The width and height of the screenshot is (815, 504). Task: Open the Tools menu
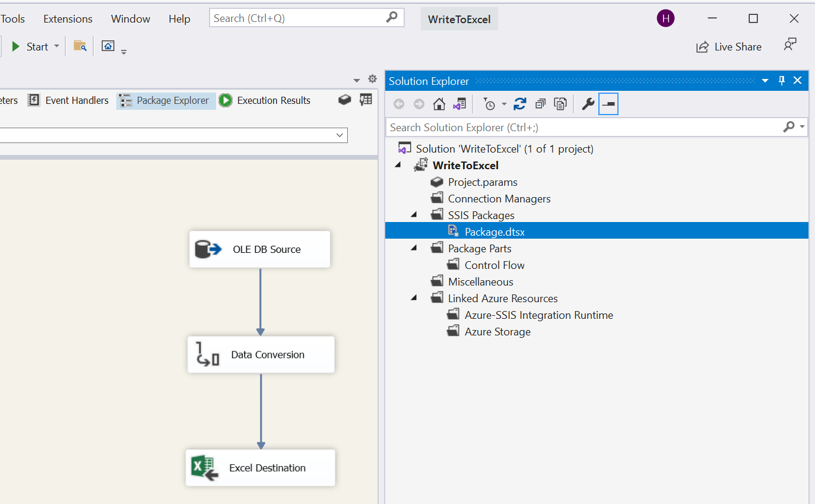point(13,19)
